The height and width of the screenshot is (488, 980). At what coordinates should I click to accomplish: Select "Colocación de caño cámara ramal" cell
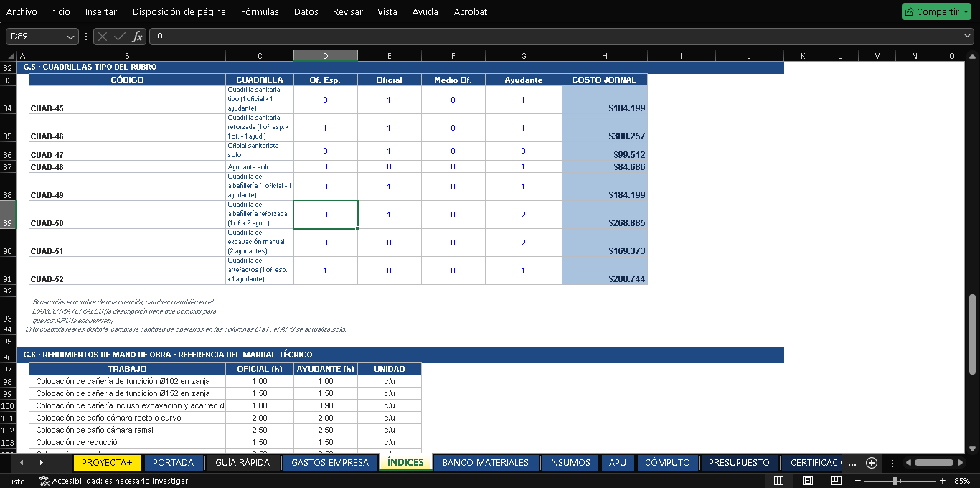(127, 430)
